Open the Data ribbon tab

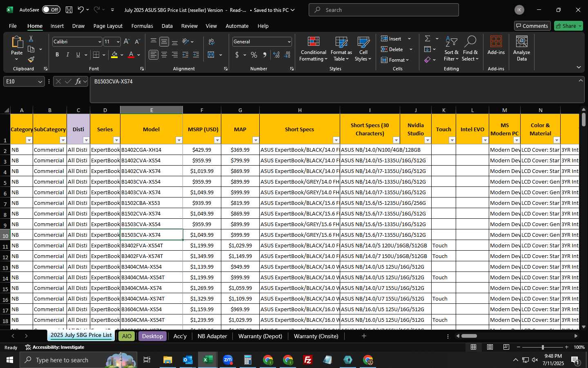click(x=167, y=26)
